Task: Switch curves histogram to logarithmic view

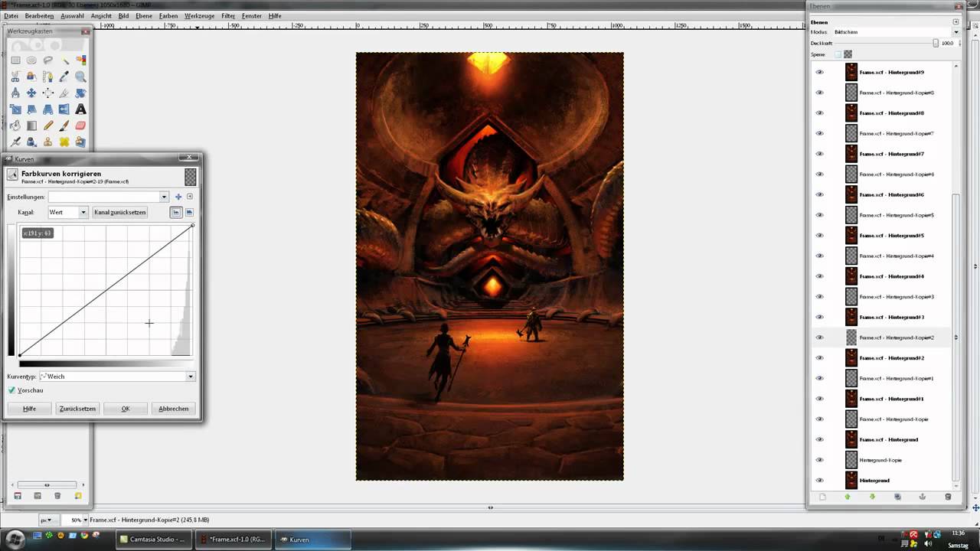Action: click(x=189, y=212)
